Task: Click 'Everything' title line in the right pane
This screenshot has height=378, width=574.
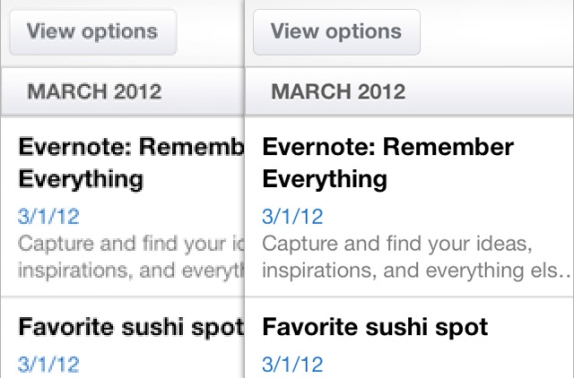Action: (325, 179)
